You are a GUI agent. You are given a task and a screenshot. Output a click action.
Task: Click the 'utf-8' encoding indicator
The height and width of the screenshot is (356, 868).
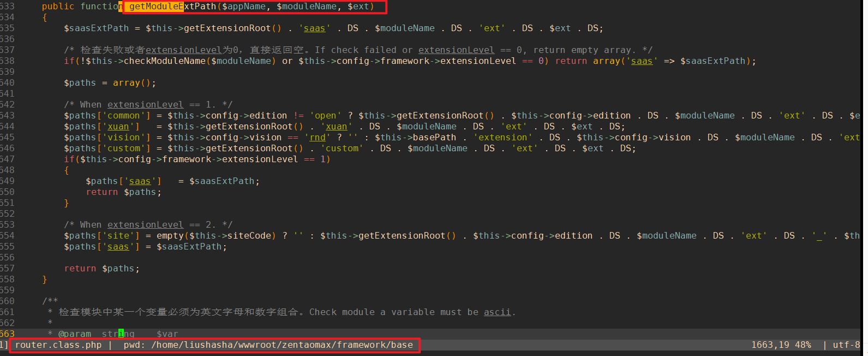[x=847, y=345]
